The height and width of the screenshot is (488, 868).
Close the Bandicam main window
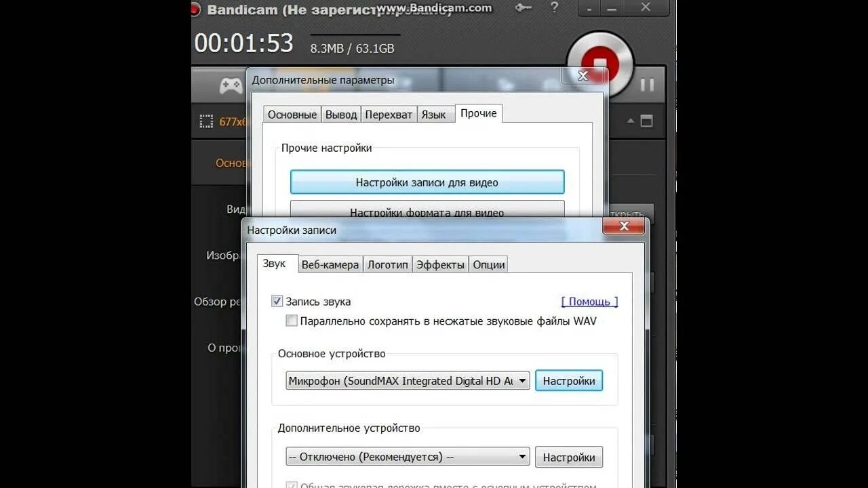[645, 7]
